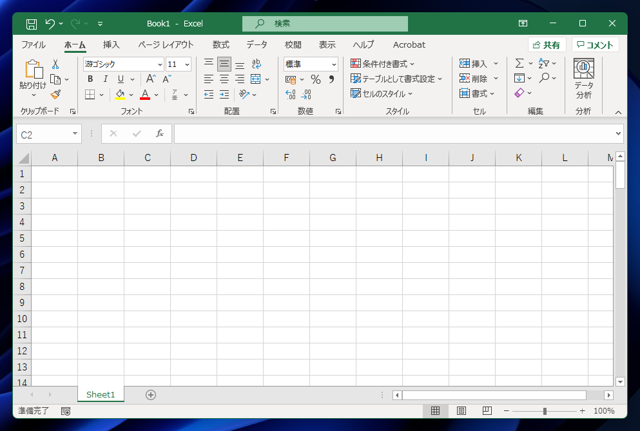The height and width of the screenshot is (431, 640).
Task: Open Name Box dropdown arrow
Action: pos(75,133)
